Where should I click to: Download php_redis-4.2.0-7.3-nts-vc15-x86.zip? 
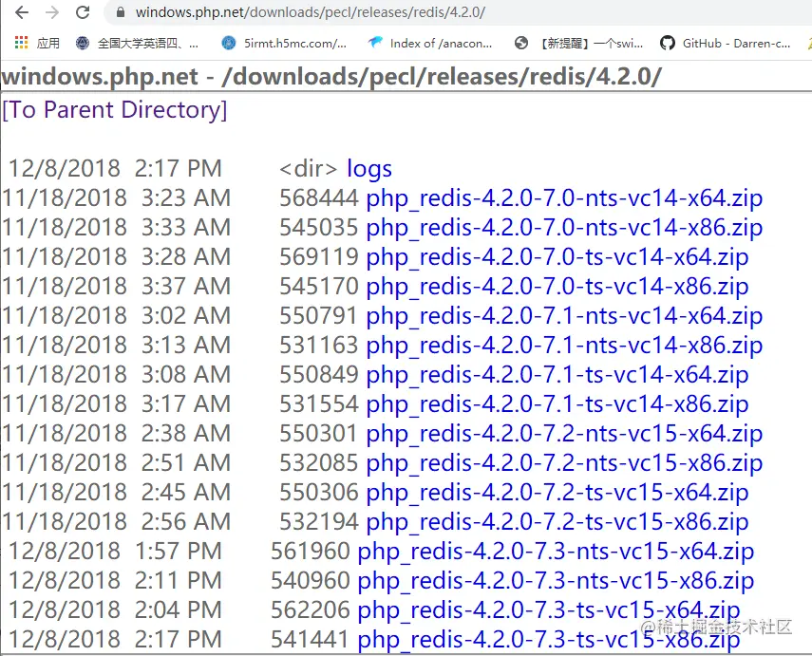[556, 581]
